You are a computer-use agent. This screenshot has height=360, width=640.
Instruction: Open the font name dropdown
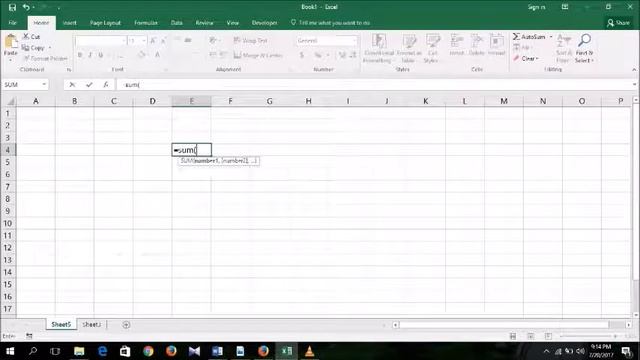click(124, 41)
